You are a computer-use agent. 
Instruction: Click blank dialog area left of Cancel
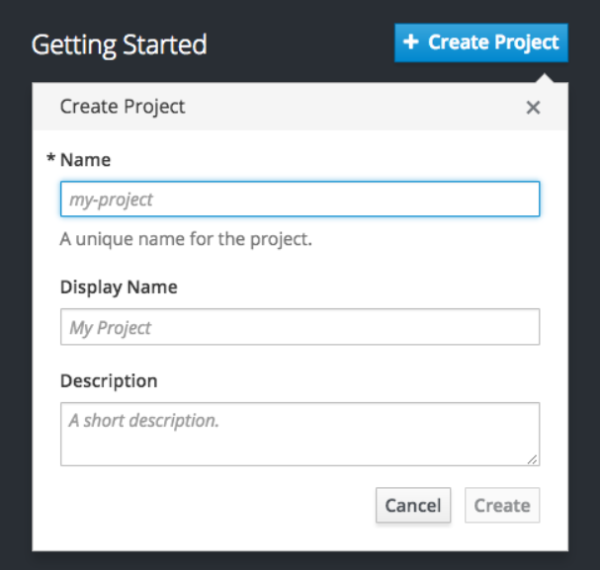[200, 505]
